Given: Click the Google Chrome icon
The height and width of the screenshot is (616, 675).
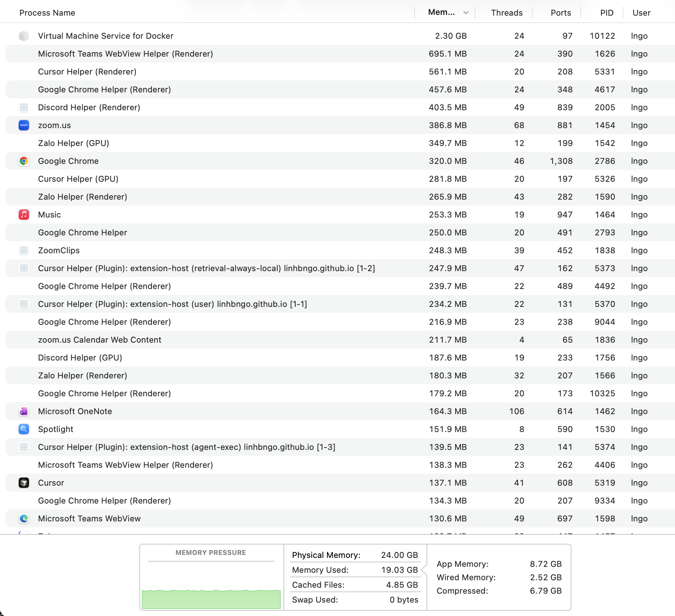Looking at the screenshot, I should tap(24, 161).
